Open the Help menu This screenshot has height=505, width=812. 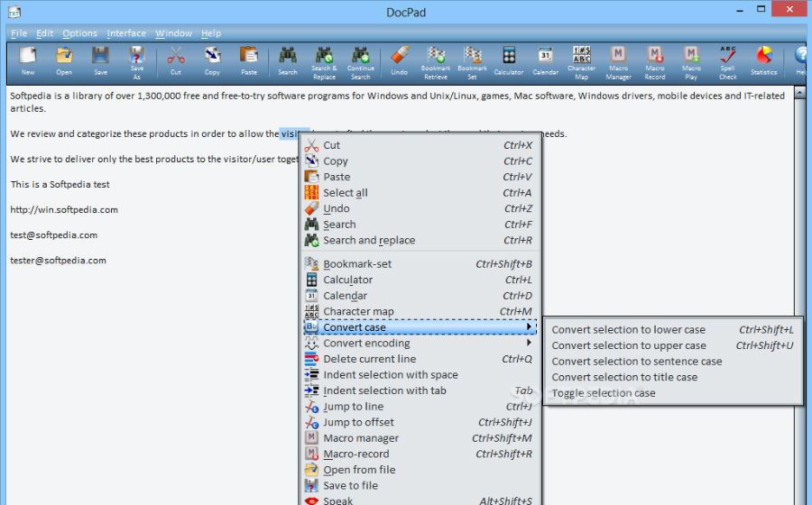click(x=211, y=33)
